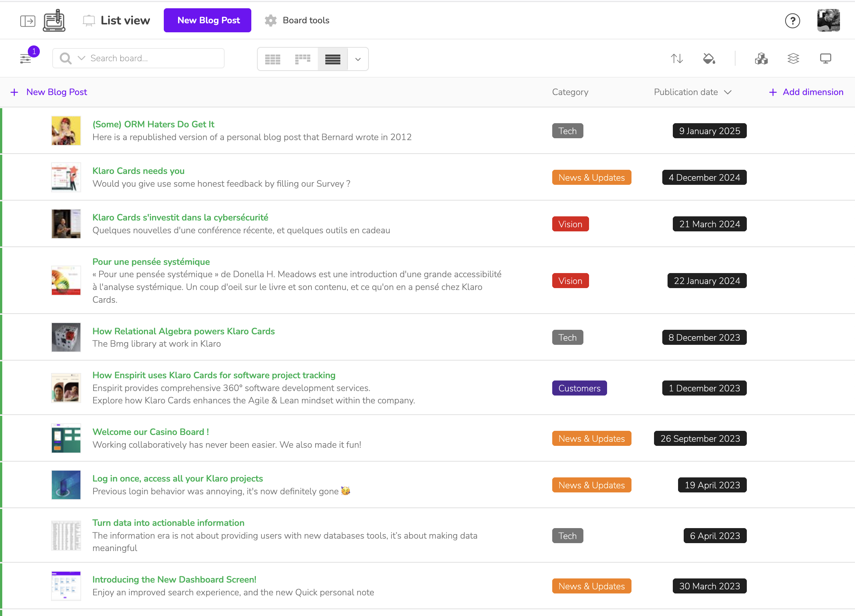
Task: Click thumbnail of Relational Algebra post
Action: [66, 337]
